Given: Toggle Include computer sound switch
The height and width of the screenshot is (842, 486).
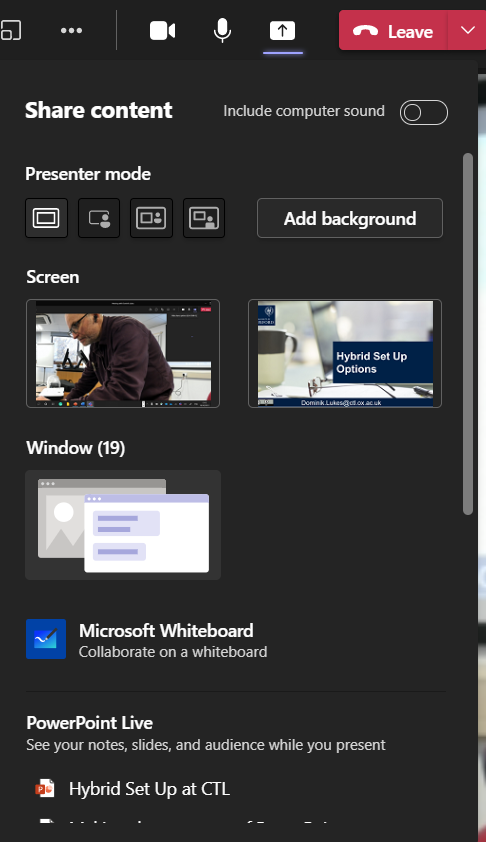Looking at the screenshot, I should coord(424,112).
